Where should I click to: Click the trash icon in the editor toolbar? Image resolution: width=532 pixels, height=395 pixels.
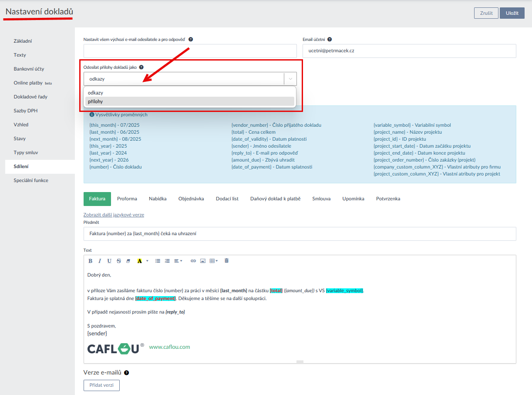coord(226,261)
